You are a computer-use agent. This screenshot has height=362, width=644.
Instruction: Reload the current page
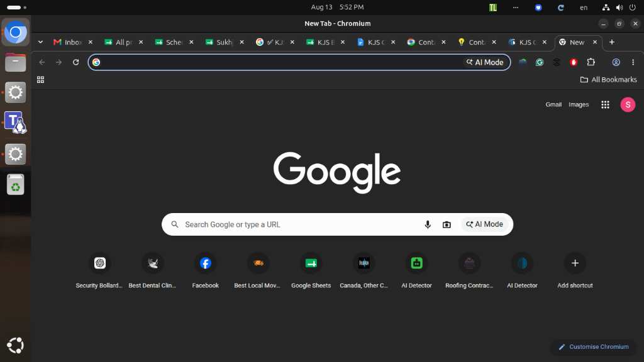(x=75, y=62)
